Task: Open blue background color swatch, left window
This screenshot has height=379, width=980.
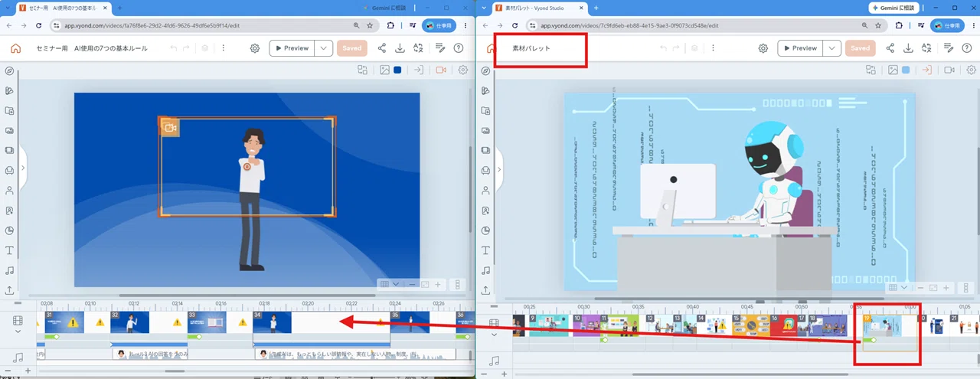Action: pyautogui.click(x=397, y=70)
